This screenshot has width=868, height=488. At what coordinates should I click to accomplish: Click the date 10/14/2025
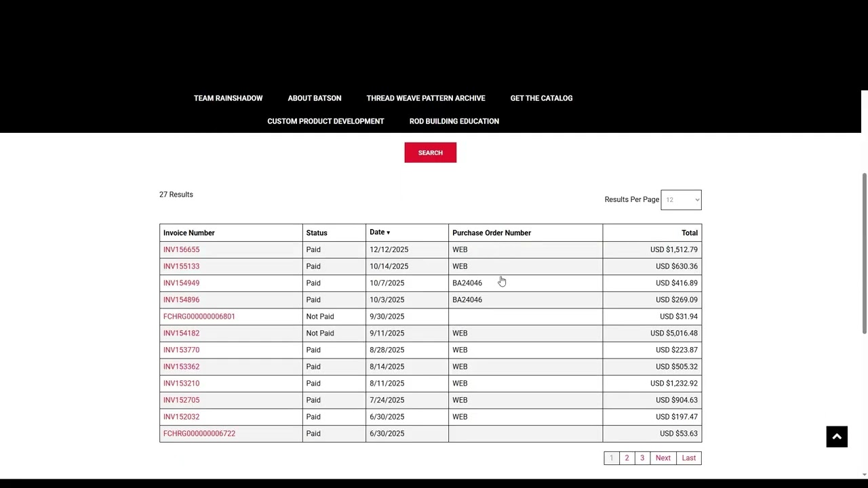tap(389, 266)
